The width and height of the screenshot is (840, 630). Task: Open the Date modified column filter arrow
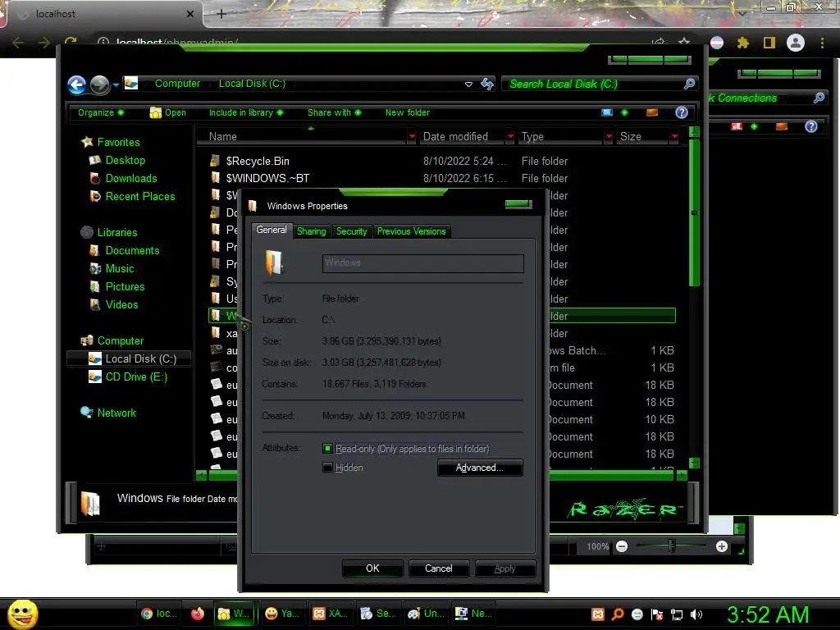tap(510, 137)
